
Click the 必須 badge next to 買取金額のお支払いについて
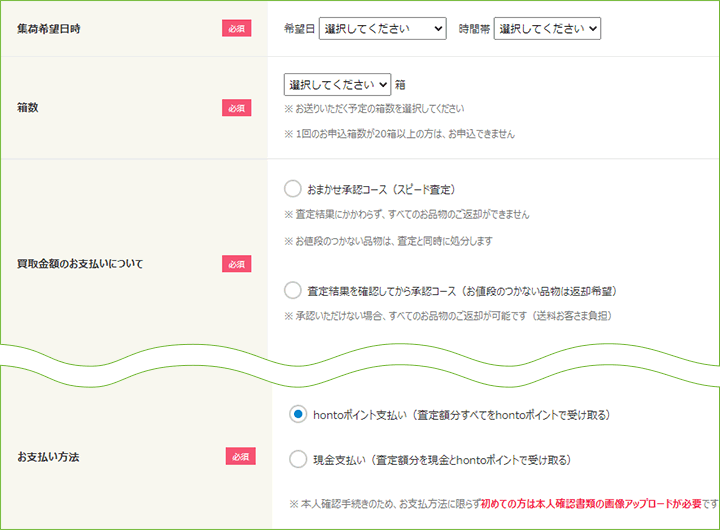point(236,264)
